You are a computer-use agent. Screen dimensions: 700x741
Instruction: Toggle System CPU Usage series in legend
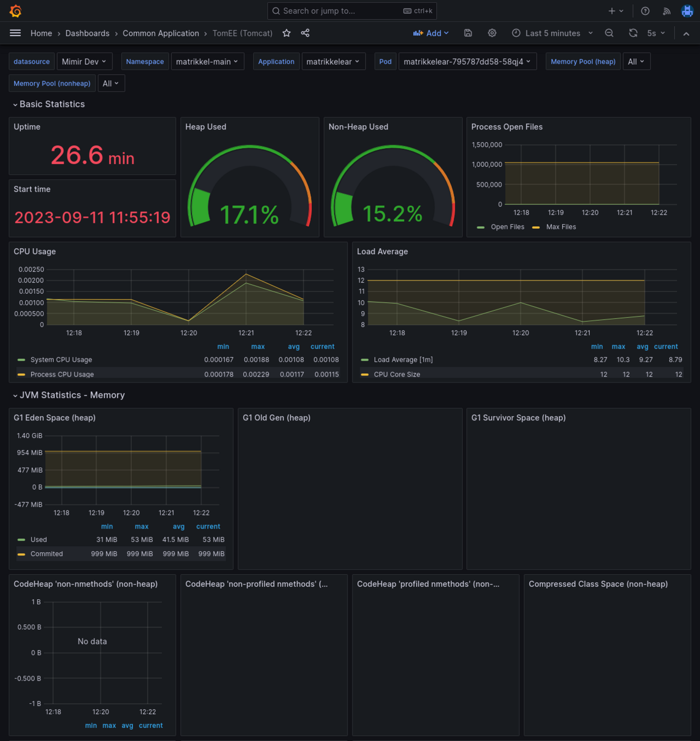(61, 360)
